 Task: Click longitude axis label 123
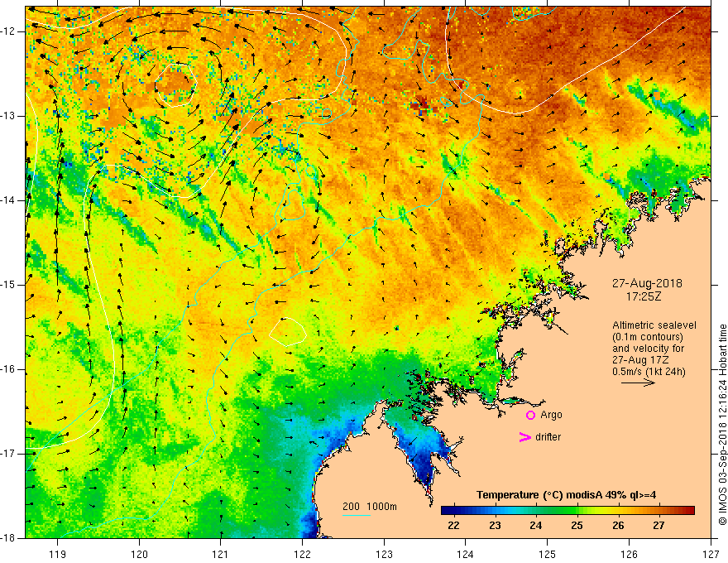point(384,554)
